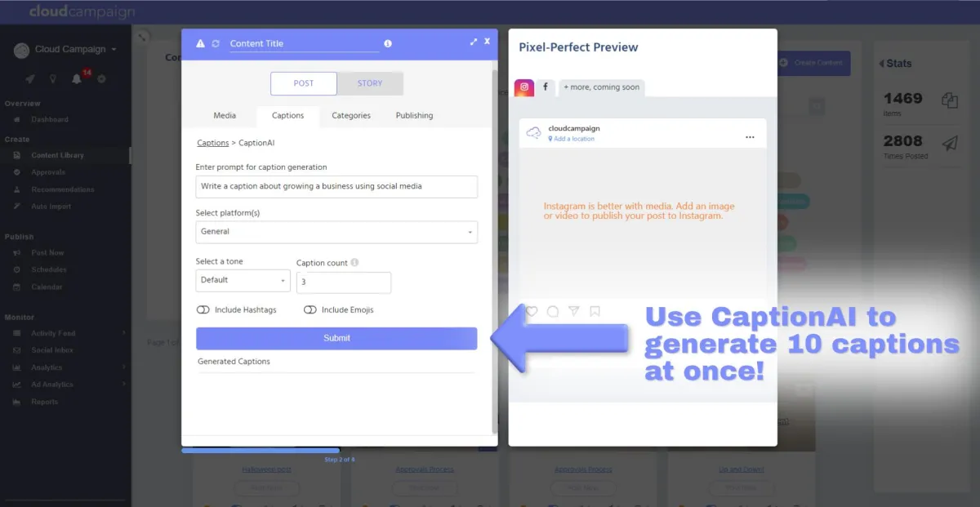Go to Content Library in sidebar
The image size is (980, 507).
pyautogui.click(x=57, y=155)
